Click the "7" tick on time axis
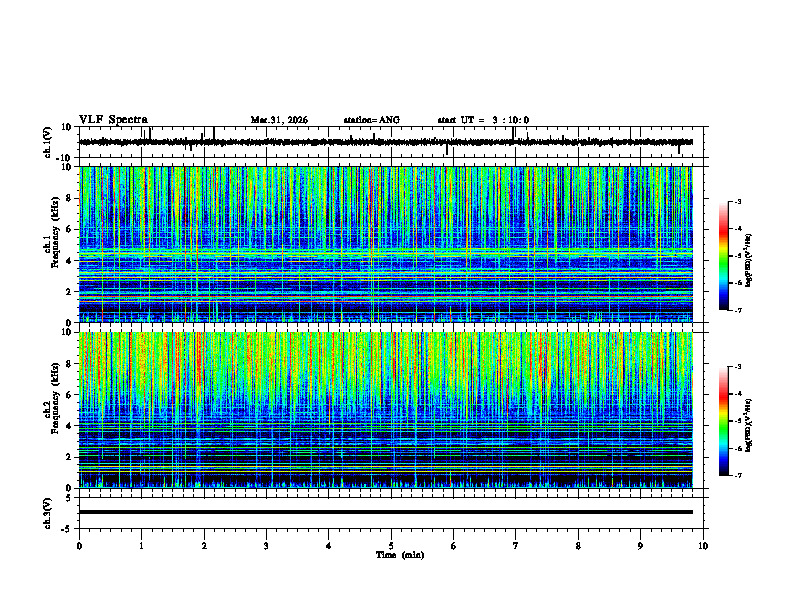The height and width of the screenshot is (612, 792). click(516, 546)
